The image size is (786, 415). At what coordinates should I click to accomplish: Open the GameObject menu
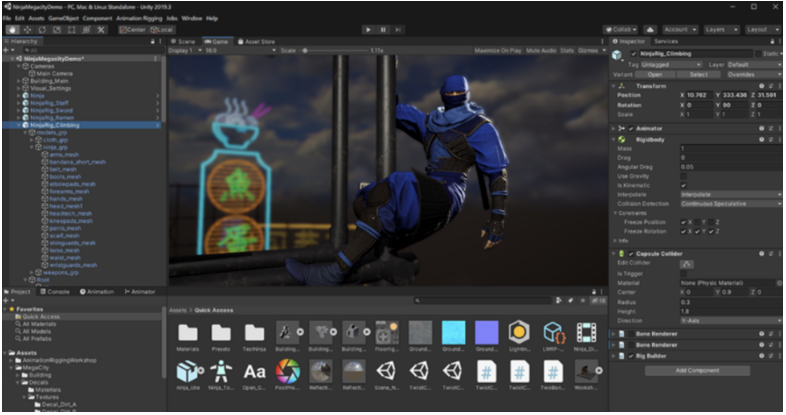tap(64, 19)
